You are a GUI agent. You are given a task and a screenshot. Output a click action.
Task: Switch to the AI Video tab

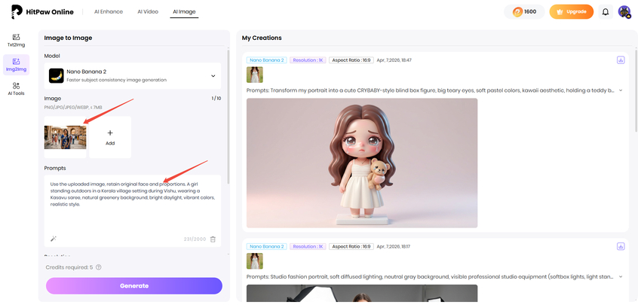pos(148,12)
